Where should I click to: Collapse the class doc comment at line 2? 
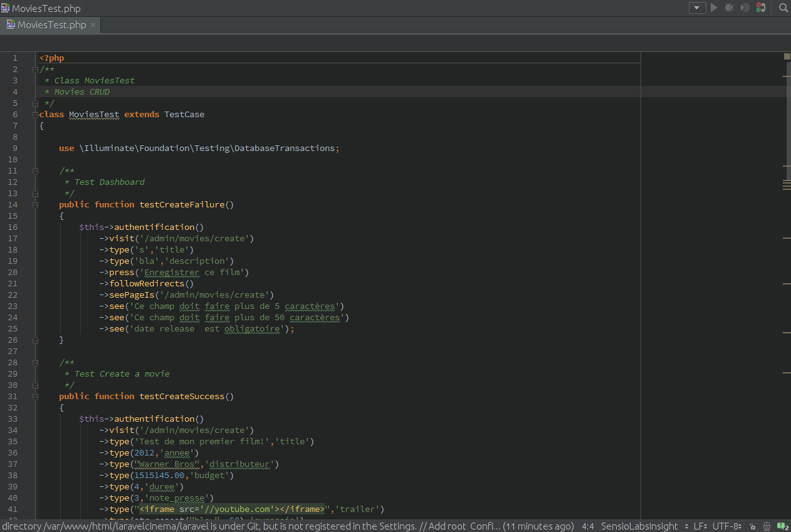[x=35, y=70]
